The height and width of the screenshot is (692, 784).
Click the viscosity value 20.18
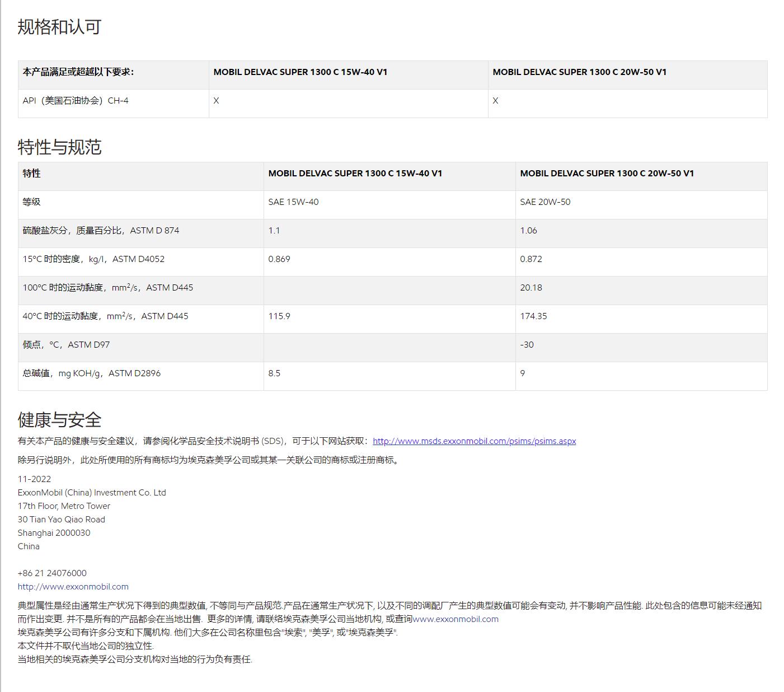(x=531, y=288)
